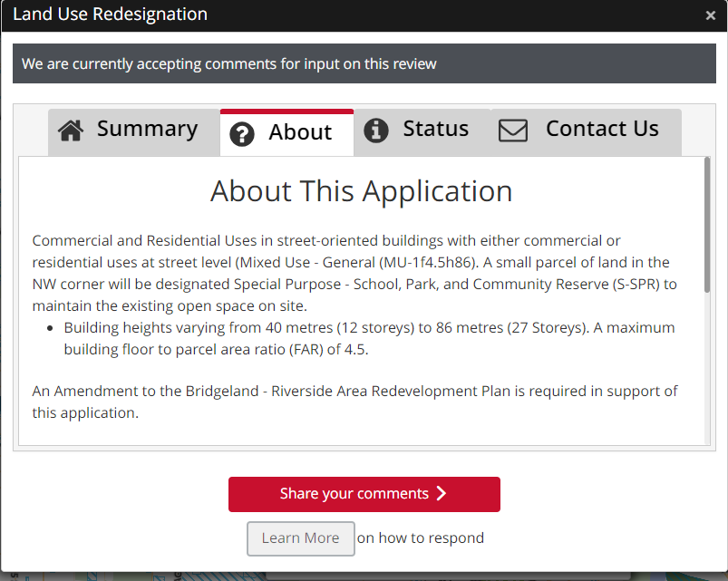Image resolution: width=728 pixels, height=581 pixels.
Task: Click the Land Use Redesignation title text
Action: click(110, 15)
